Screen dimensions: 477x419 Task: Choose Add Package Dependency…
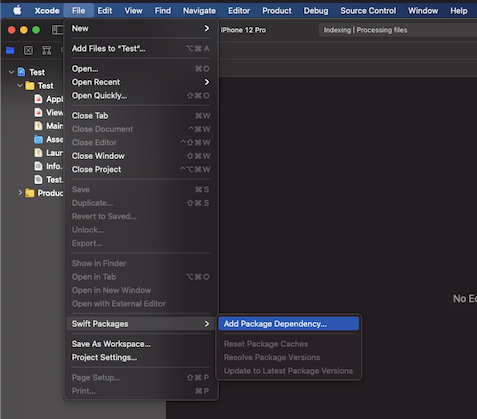[x=289, y=324]
